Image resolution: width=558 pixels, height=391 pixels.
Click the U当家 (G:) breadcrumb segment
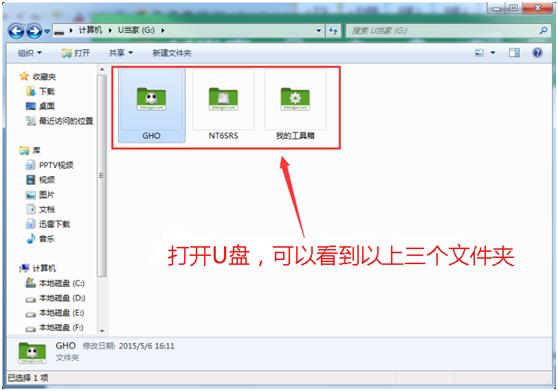(x=136, y=30)
